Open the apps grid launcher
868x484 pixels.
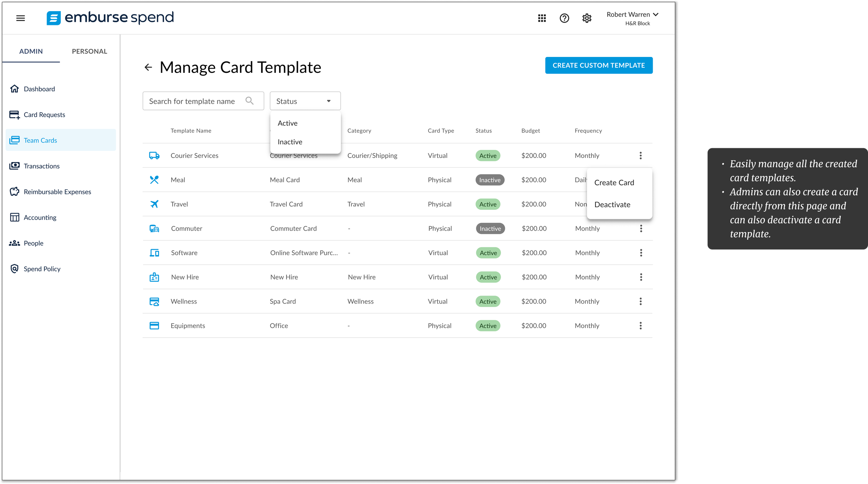pos(542,18)
